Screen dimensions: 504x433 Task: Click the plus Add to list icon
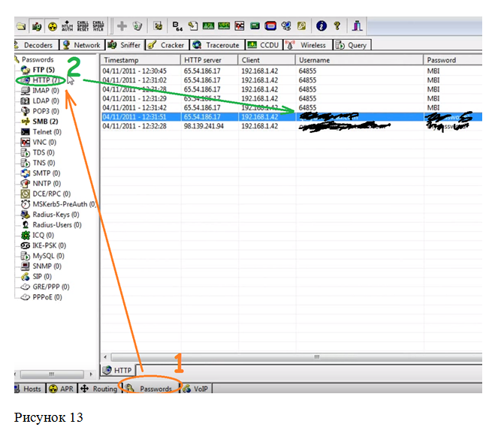(x=122, y=26)
